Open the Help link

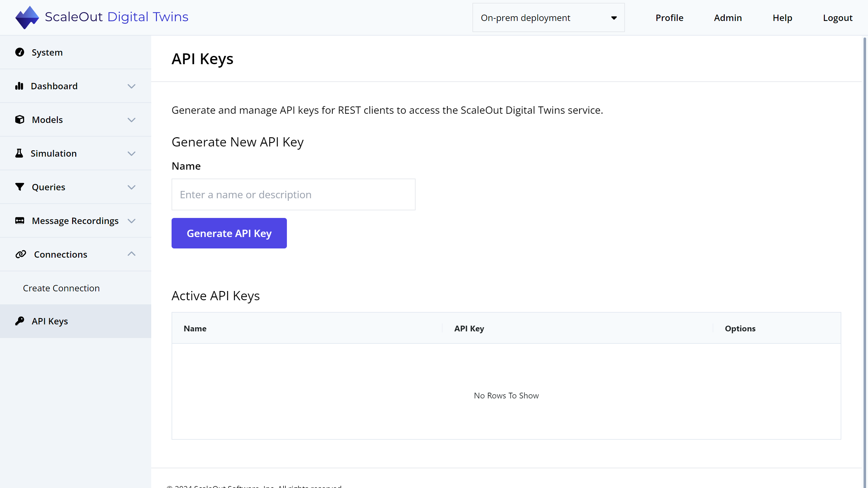click(782, 17)
